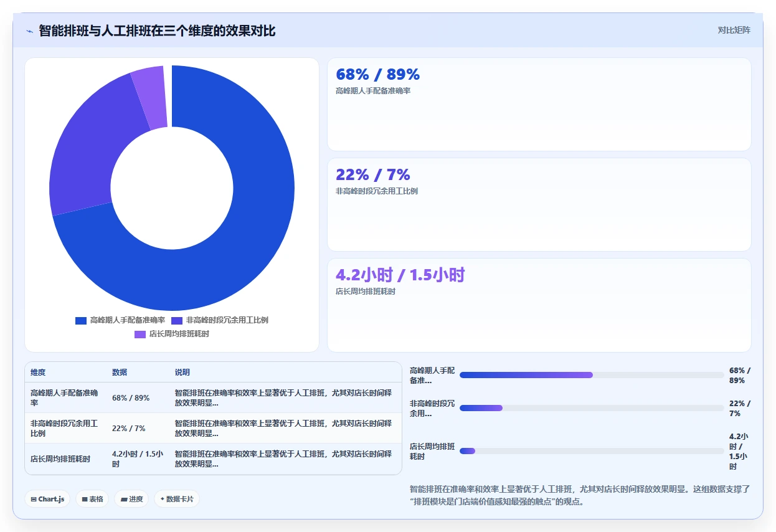Click the card caption 店长周均排班耗时
Viewport: 776px width, 532px height.
click(x=366, y=292)
